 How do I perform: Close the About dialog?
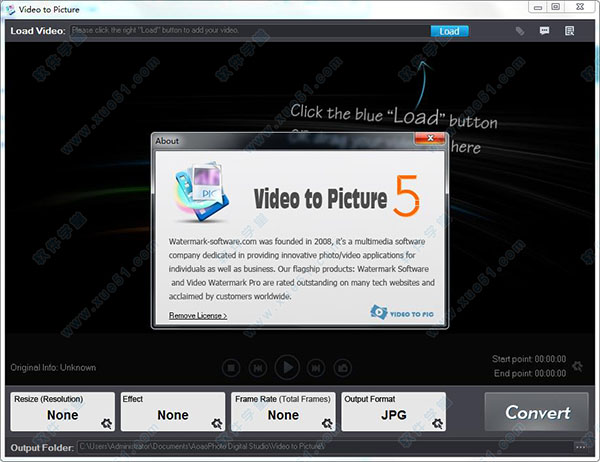[430, 138]
